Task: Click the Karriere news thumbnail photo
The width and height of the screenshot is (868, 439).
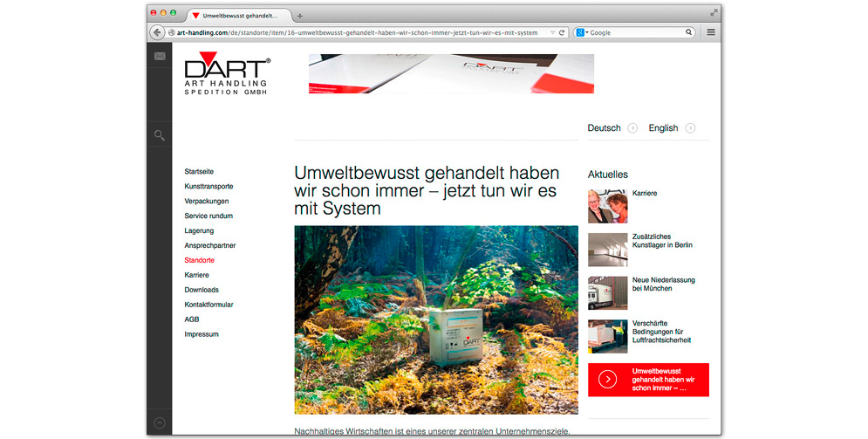Action: 607,206
